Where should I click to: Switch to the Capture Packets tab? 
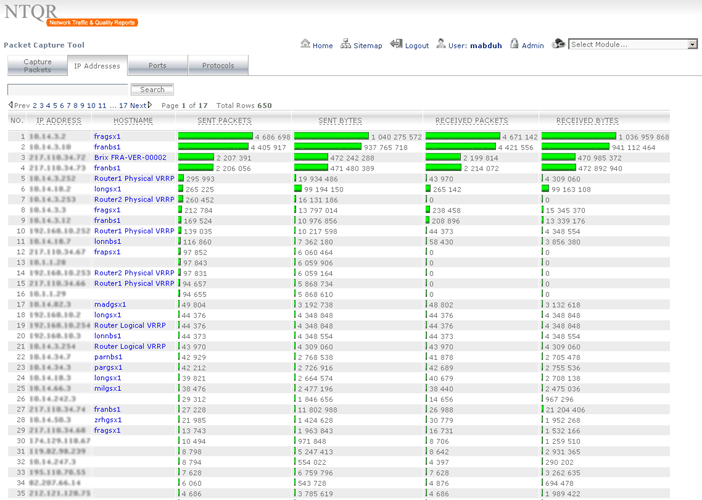click(x=37, y=66)
